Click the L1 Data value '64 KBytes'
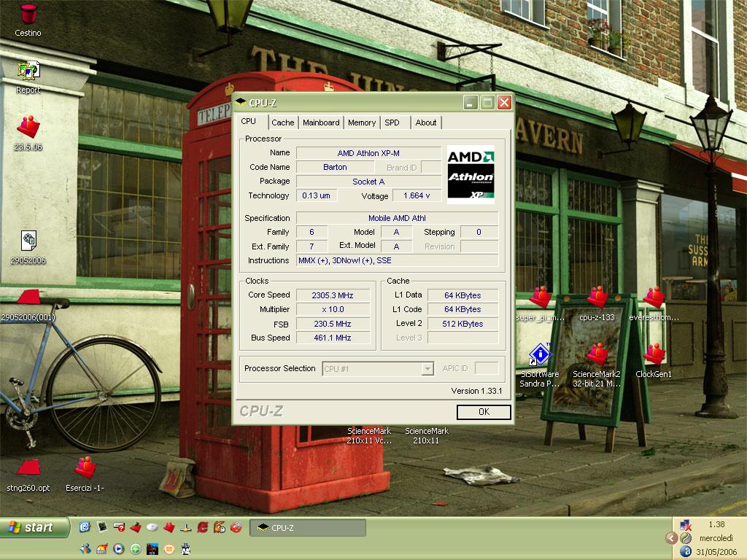Image resolution: width=747 pixels, height=560 pixels. coord(462,295)
